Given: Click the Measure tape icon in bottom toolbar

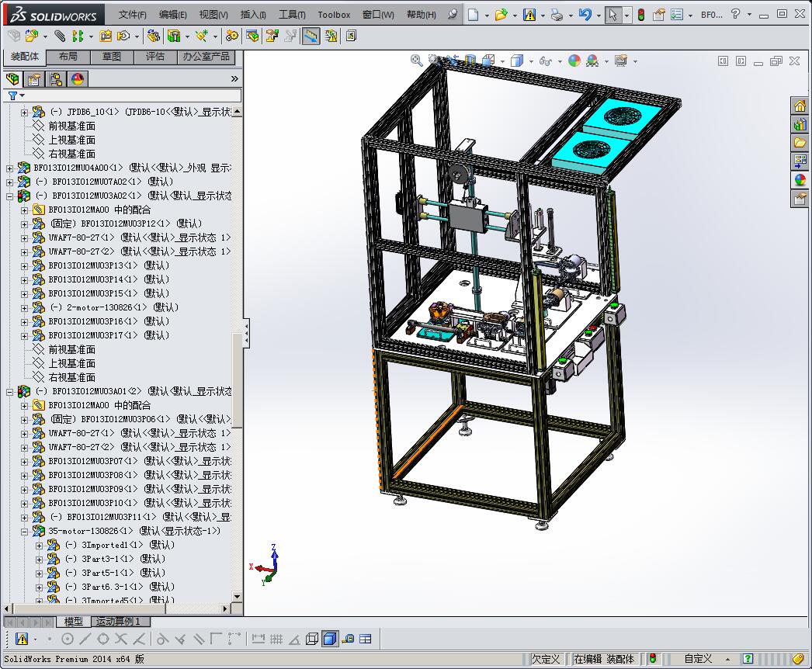Looking at the screenshot, I should click(348, 639).
